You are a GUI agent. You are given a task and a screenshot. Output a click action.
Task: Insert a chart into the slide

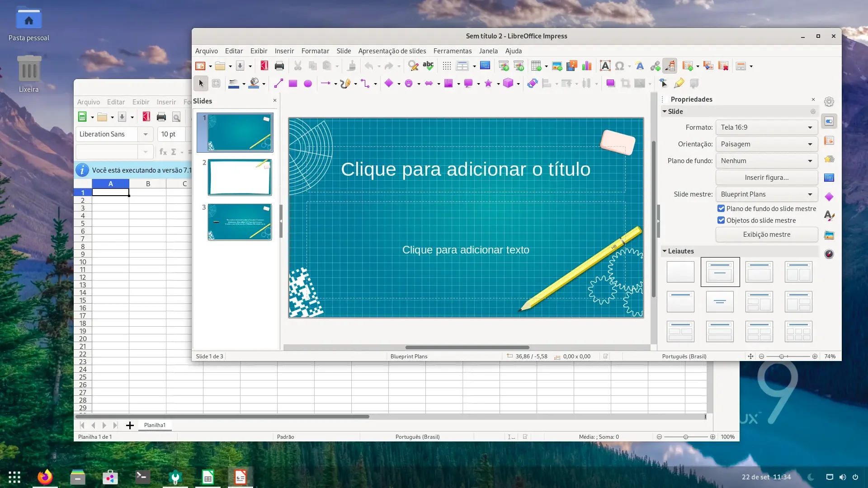point(587,66)
